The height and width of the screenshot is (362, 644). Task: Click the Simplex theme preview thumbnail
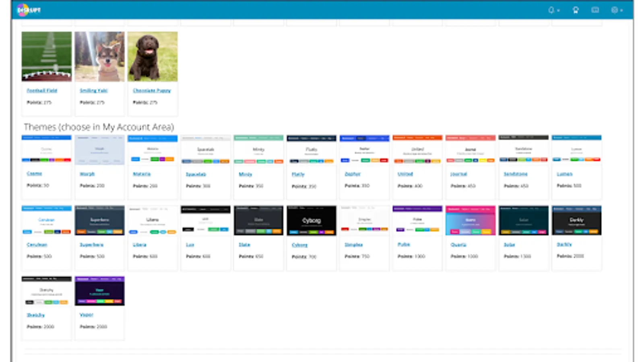click(365, 220)
